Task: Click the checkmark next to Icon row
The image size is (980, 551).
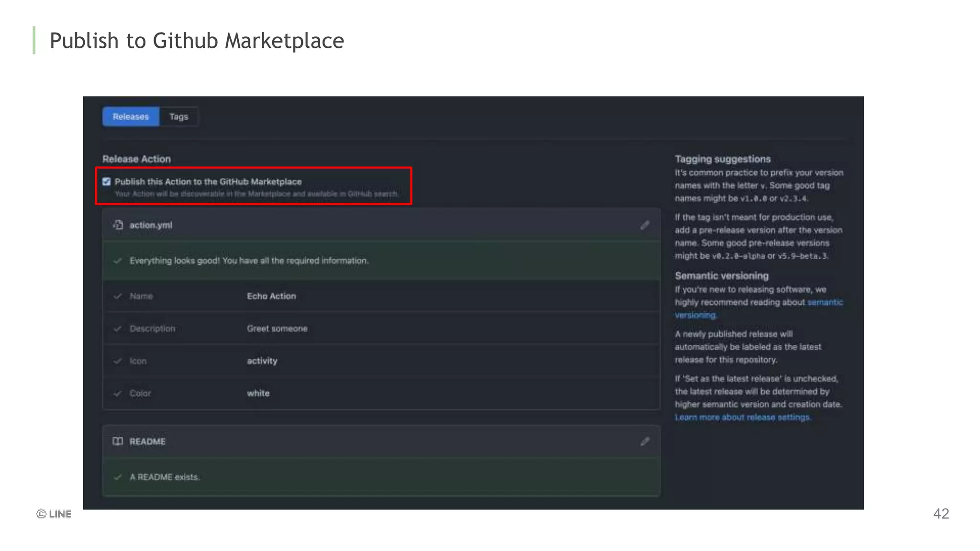Action: coord(118,361)
